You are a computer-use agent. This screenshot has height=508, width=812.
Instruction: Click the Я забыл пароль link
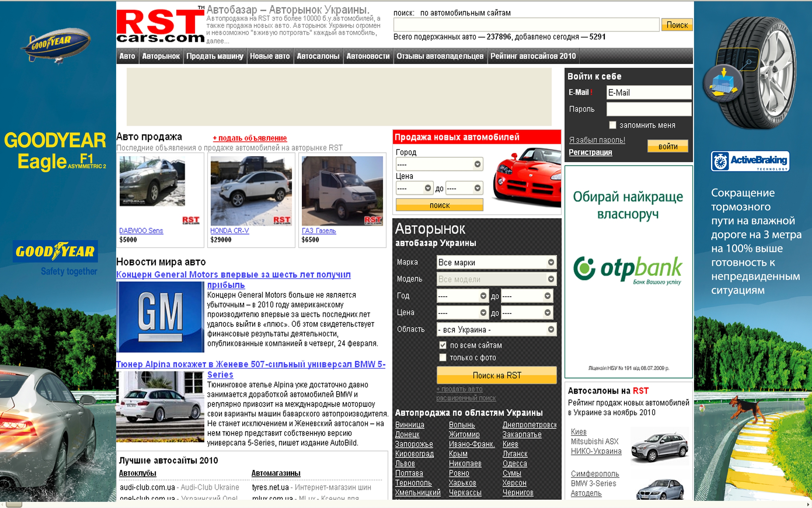pos(597,140)
